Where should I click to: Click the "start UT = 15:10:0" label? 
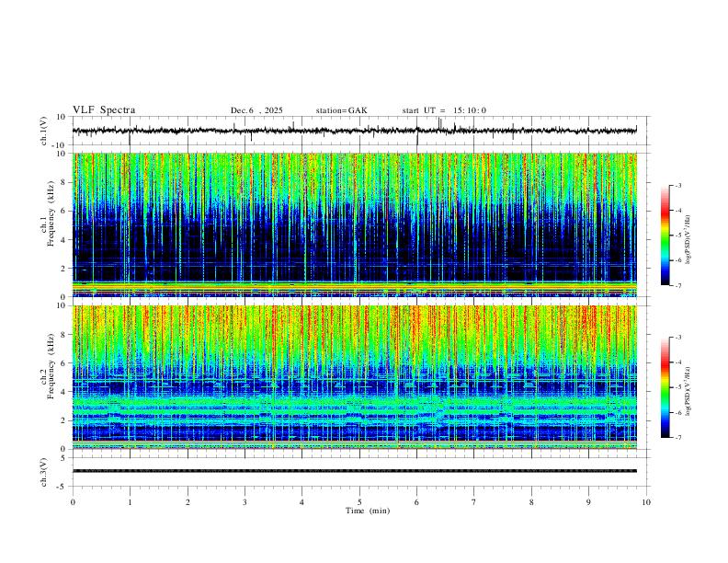click(x=444, y=110)
